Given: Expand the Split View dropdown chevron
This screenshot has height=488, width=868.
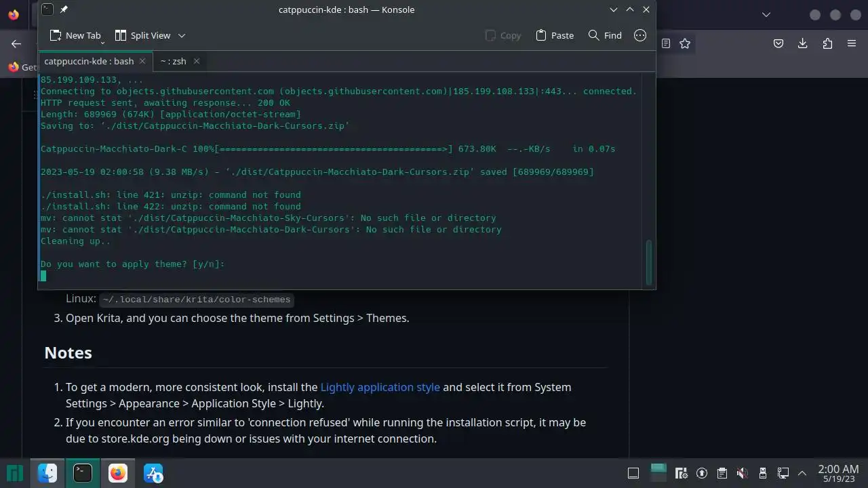Looking at the screenshot, I should tap(182, 35).
